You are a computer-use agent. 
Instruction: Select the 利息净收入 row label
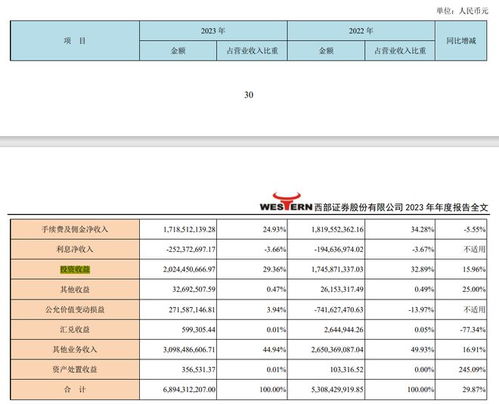click(75, 249)
